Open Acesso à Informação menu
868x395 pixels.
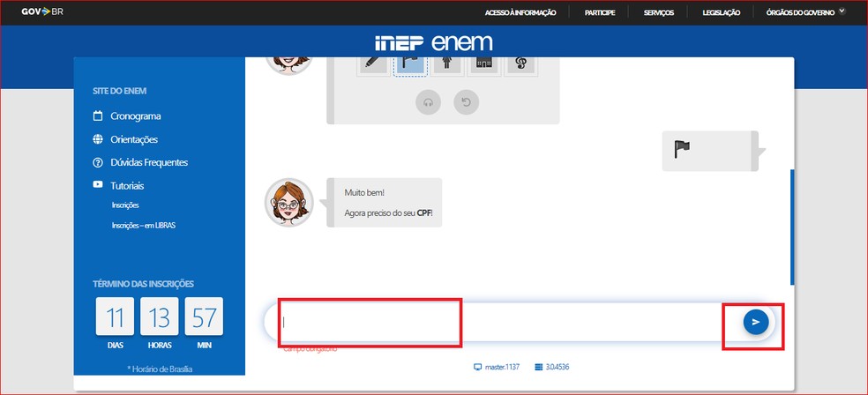[520, 12]
